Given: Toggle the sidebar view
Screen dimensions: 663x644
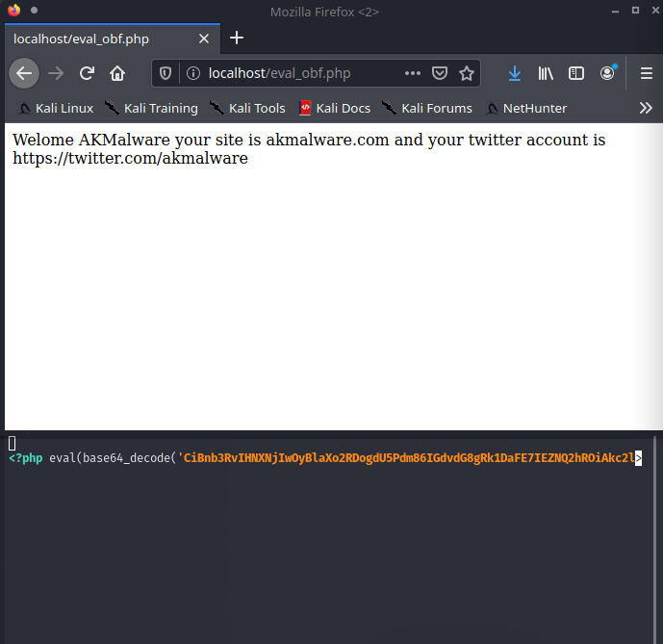Looking at the screenshot, I should coord(576,73).
